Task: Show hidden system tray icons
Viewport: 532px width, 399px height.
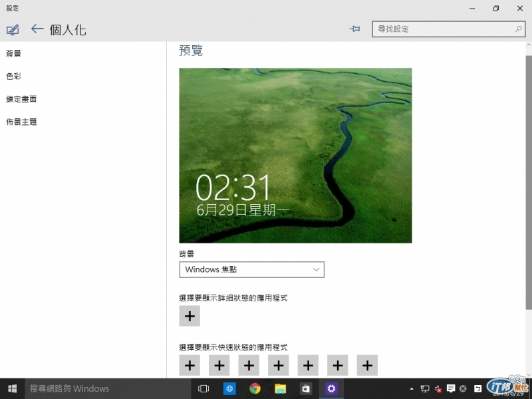Action: (412, 389)
